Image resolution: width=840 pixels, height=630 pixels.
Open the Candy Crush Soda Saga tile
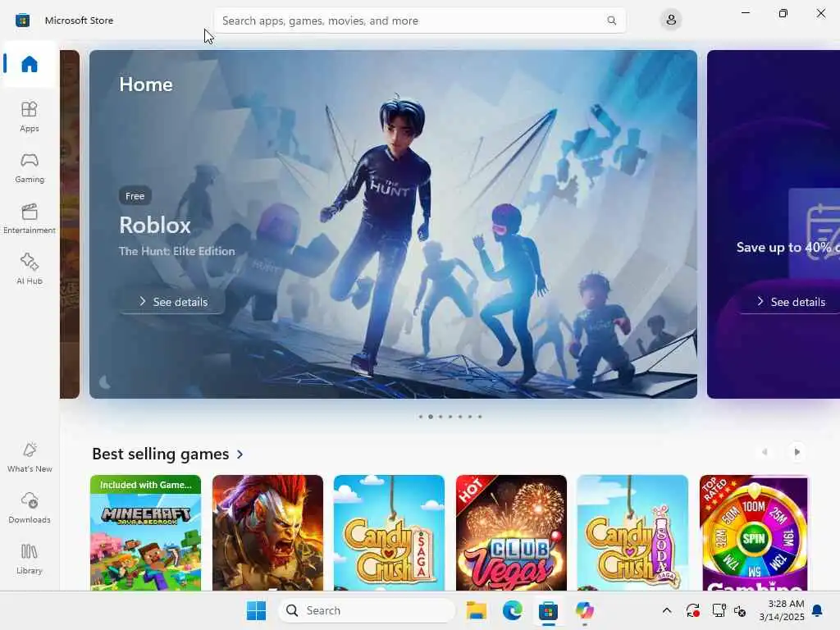click(x=632, y=532)
